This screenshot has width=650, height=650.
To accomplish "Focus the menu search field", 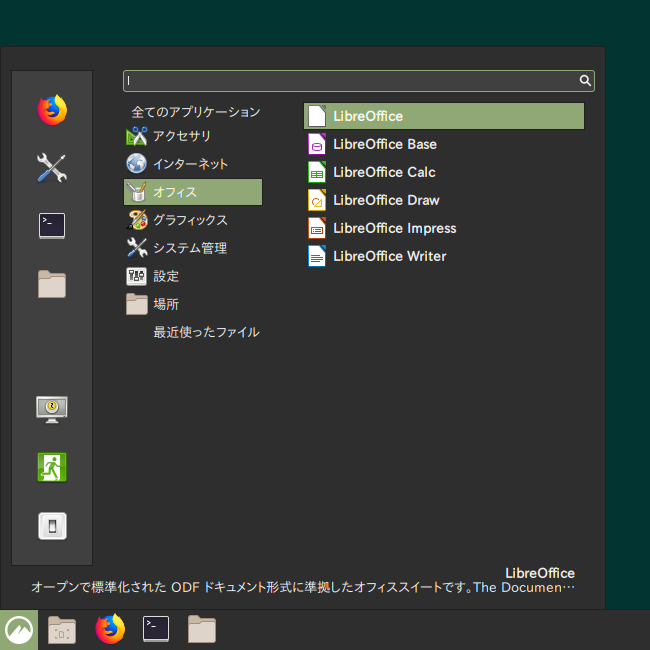I will (x=359, y=81).
